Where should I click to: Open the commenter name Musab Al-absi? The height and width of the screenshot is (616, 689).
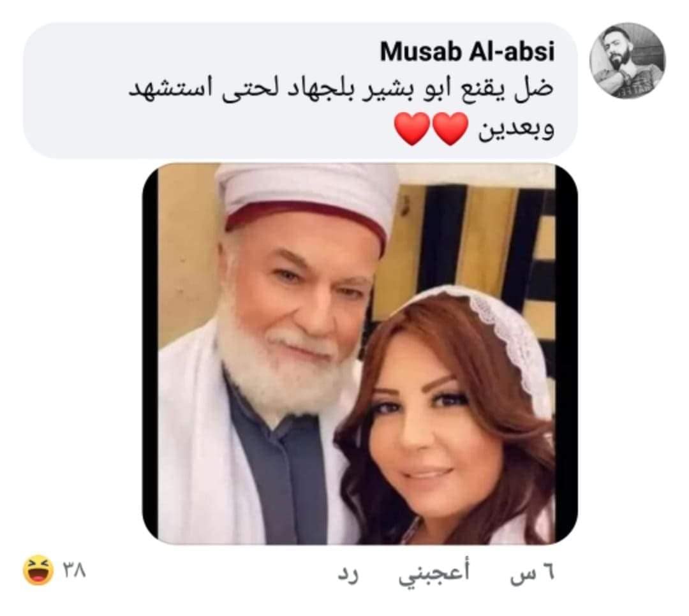(x=467, y=52)
